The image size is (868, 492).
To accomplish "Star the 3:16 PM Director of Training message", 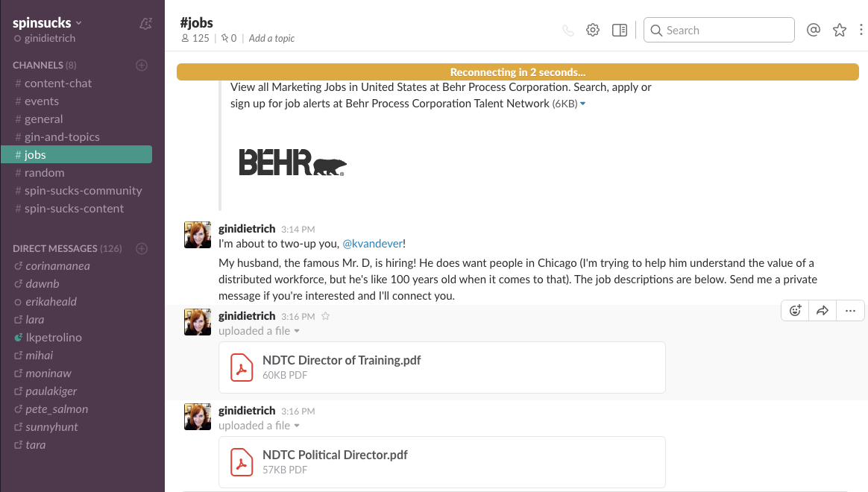I will 325,316.
